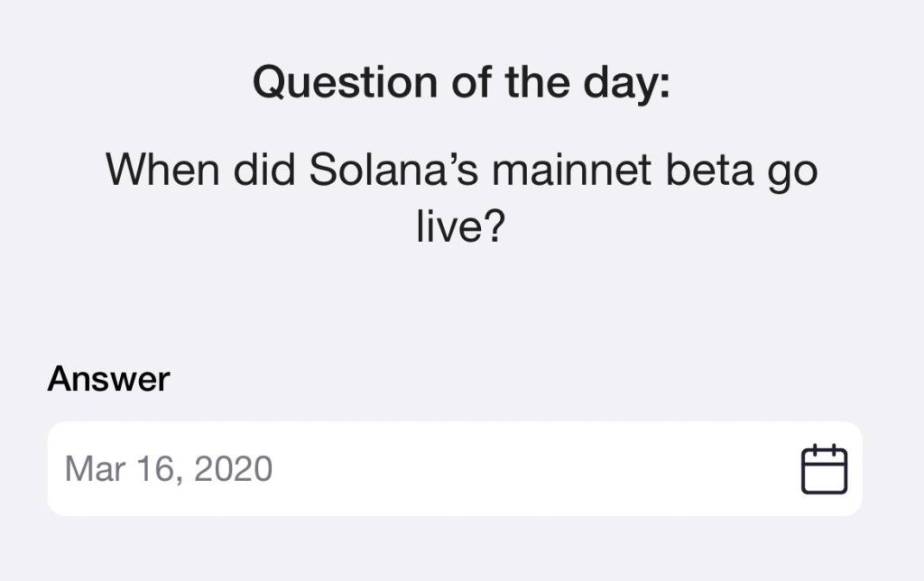Select the 'Mar 16, 2020' placeholder text
The height and width of the screenshot is (581, 924).
[x=169, y=469]
